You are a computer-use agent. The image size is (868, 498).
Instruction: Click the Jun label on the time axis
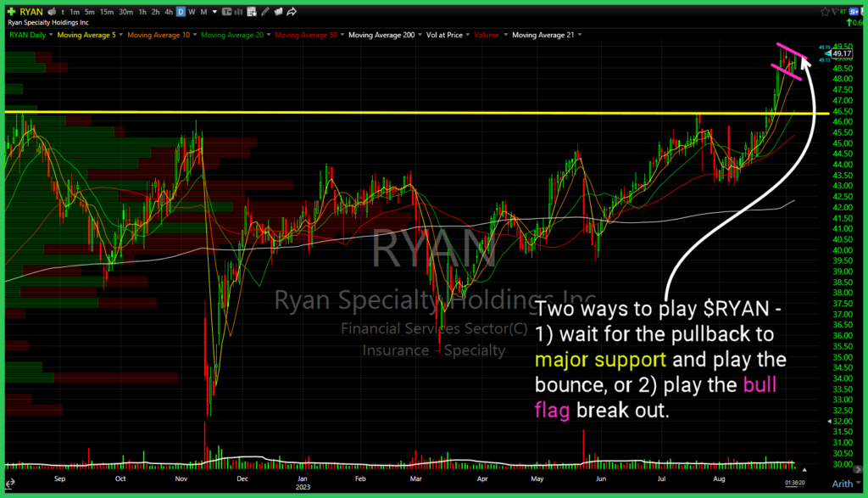pos(601,478)
